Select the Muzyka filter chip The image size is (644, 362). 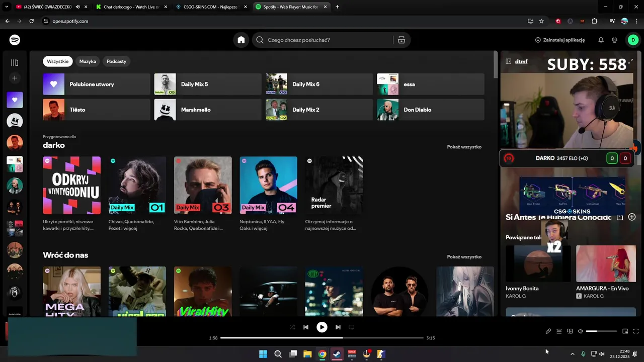[x=88, y=61]
